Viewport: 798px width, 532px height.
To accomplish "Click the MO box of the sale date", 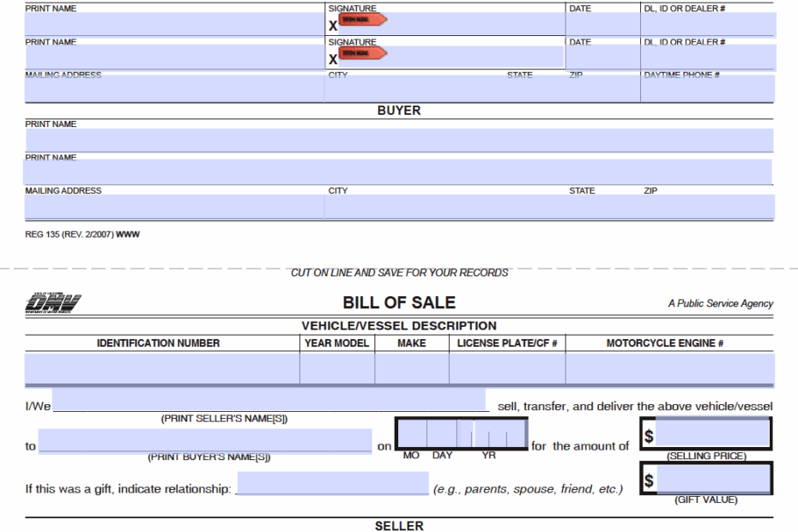I will coord(410,433).
